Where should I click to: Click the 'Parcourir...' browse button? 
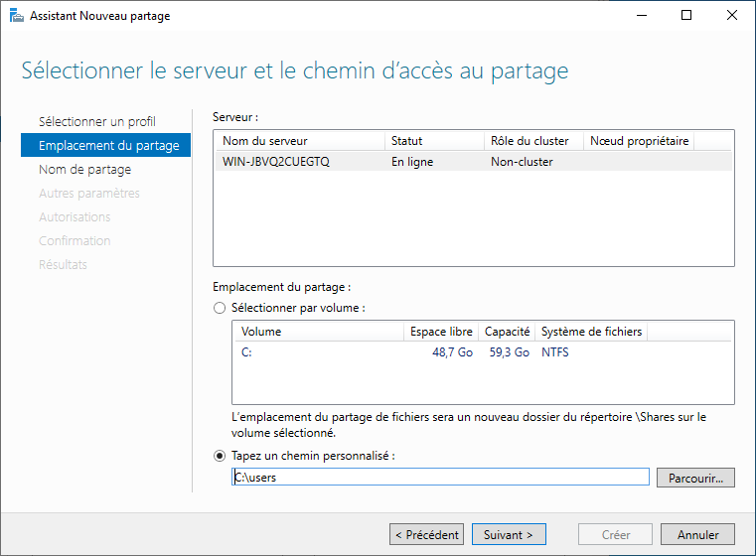click(x=694, y=478)
